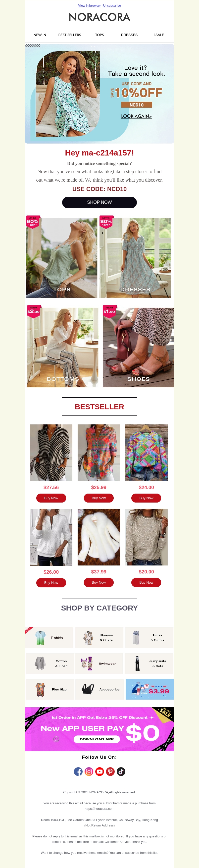The image size is (199, 868).
Task: Click the SHOP NOW button
Action: coord(99,202)
